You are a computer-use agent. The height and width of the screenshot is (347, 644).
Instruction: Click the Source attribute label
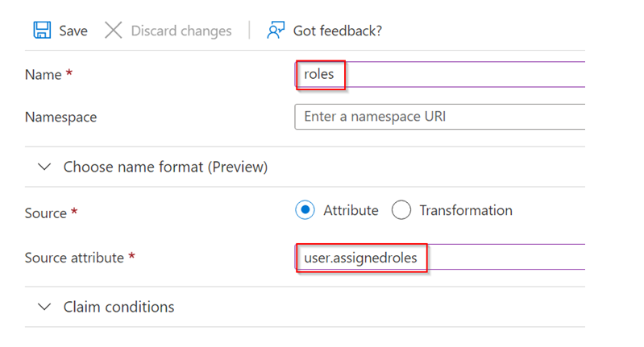point(74,258)
